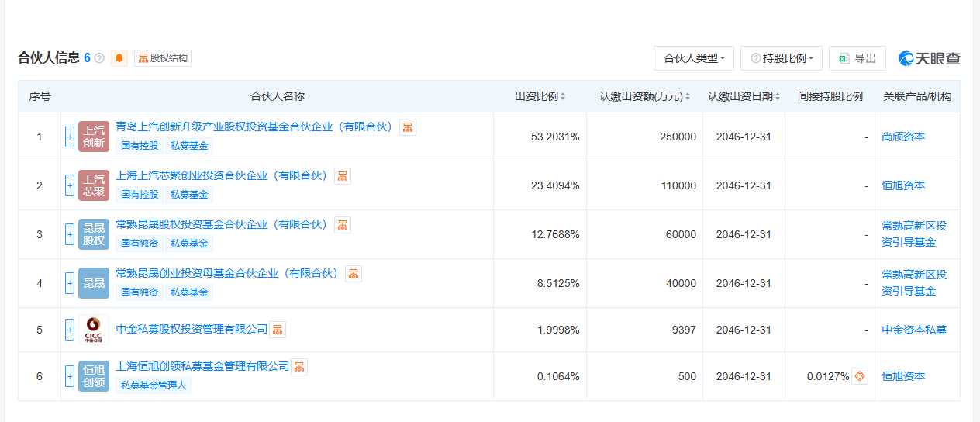
Task: Click the 私募基金管理人 tag
Action: click(x=154, y=386)
